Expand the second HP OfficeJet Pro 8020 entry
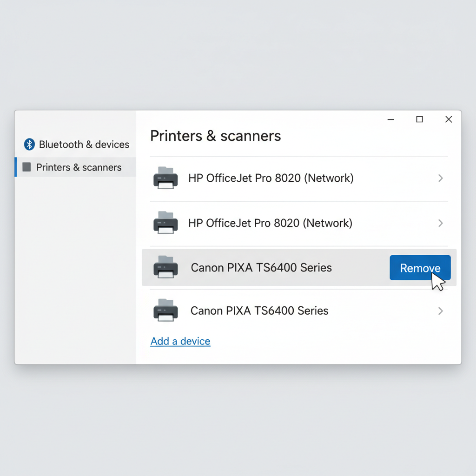The width and height of the screenshot is (476, 476). click(x=440, y=223)
